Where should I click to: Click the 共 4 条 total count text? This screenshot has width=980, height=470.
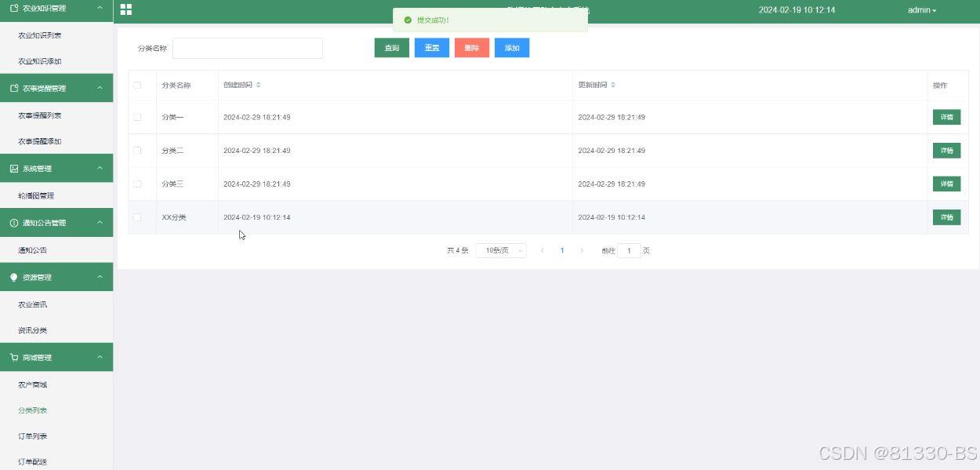click(458, 250)
